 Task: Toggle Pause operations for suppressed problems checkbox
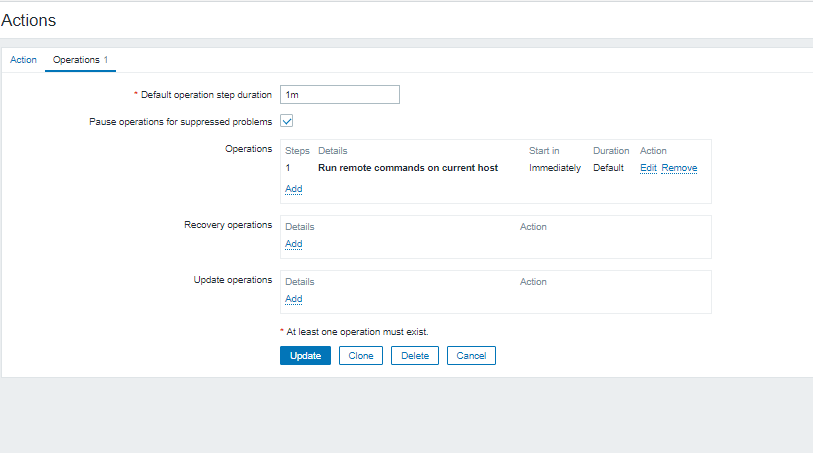[286, 121]
